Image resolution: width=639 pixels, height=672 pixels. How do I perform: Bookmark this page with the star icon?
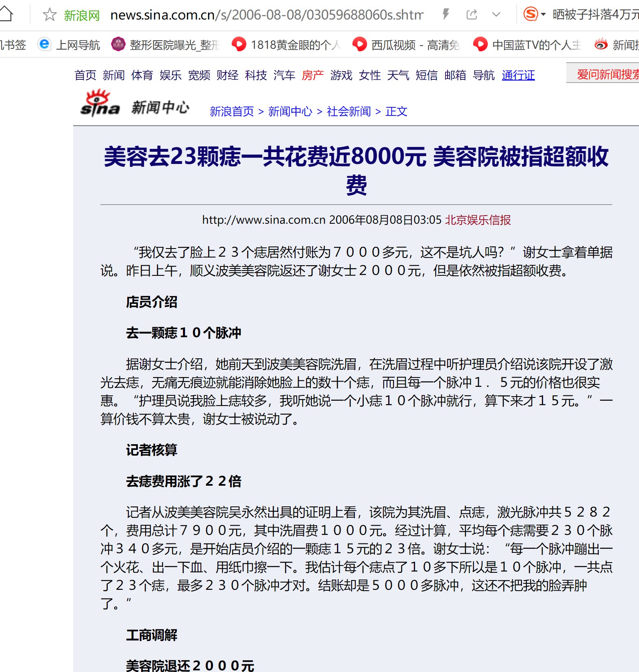50,15
